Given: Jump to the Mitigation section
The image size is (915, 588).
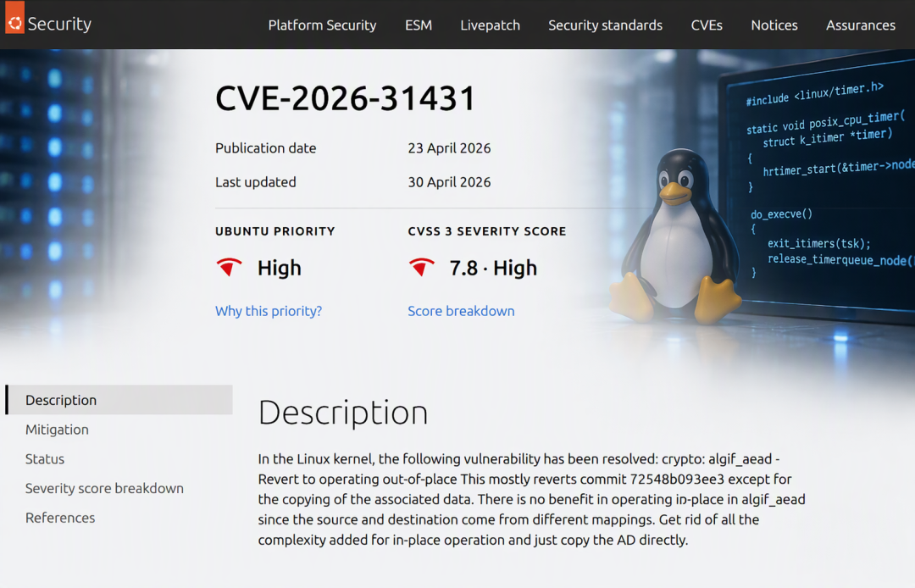Looking at the screenshot, I should 58,430.
